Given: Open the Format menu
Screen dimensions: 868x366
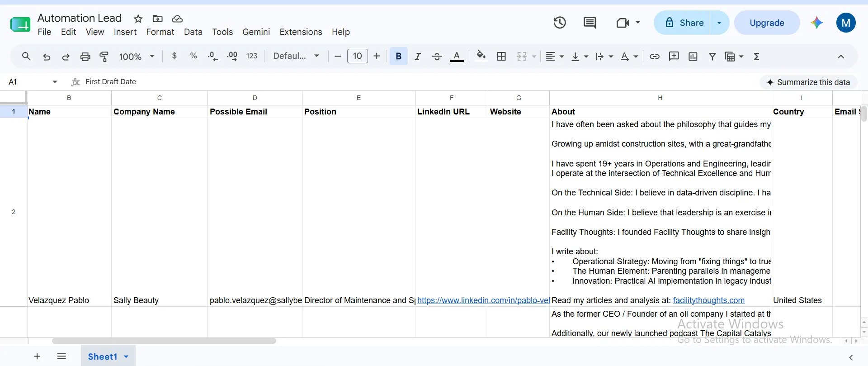Looking at the screenshot, I should click(x=160, y=32).
